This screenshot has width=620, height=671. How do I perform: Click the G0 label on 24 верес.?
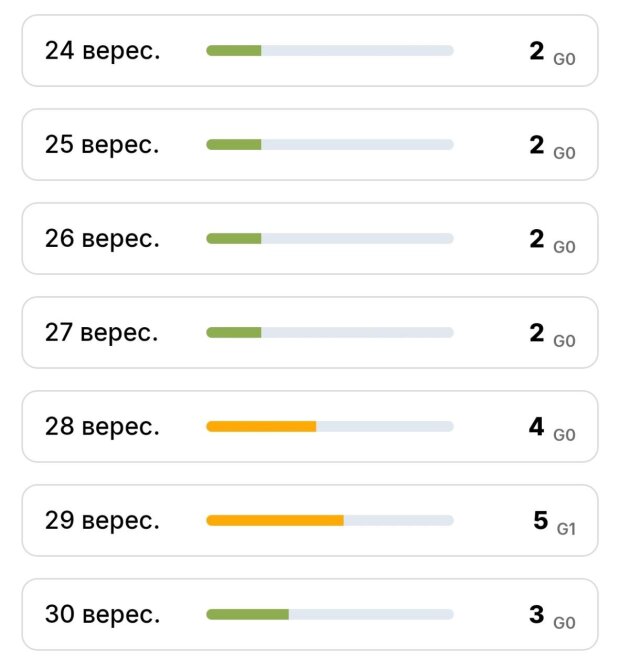(x=564, y=59)
